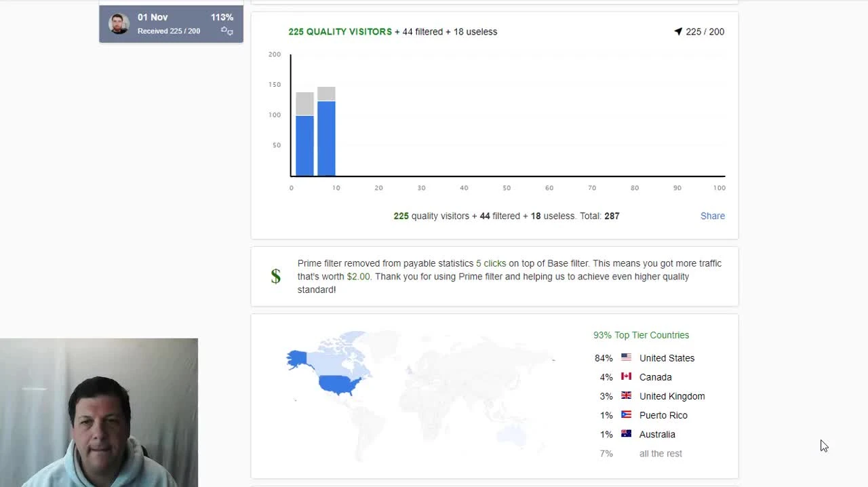This screenshot has width=868, height=487.
Task: Click the first blue chart bar
Action: pyautogui.click(x=304, y=146)
